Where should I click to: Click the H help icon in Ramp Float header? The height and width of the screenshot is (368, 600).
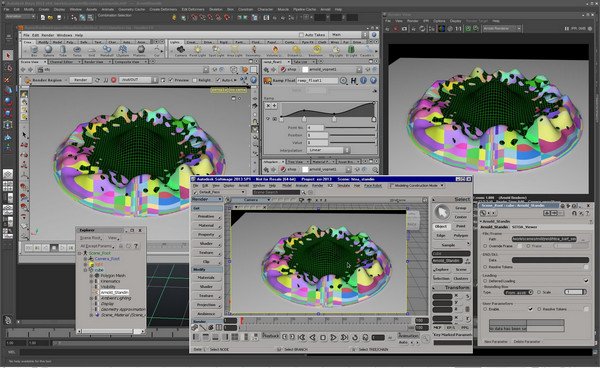tap(354, 80)
